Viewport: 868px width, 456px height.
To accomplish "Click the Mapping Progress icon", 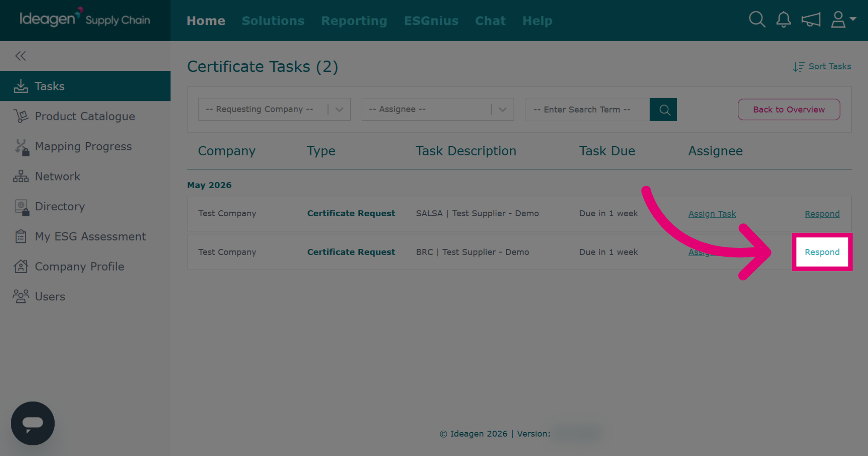I will (x=21, y=147).
